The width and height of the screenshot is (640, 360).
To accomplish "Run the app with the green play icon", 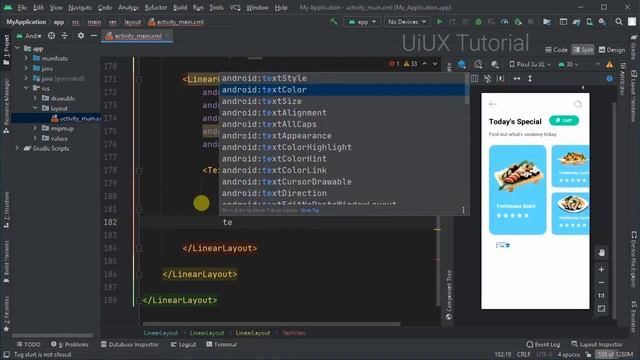I will (440, 22).
